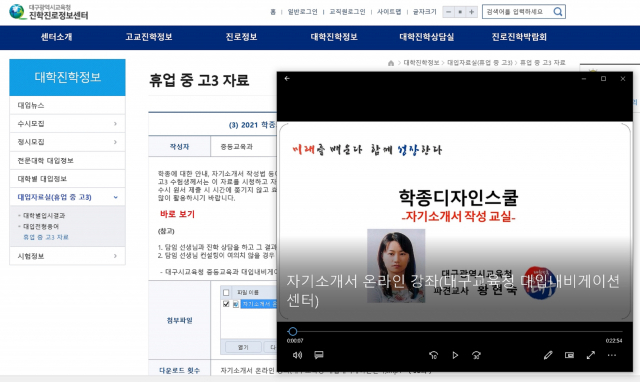The image size is (640, 382).
Task: Skip forward 30 seconds in video
Action: click(x=476, y=355)
